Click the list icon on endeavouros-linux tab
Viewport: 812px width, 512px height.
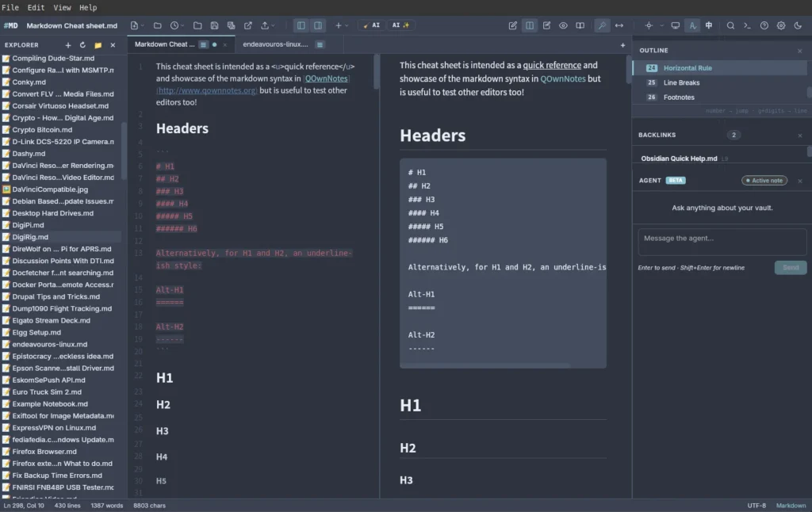(x=320, y=44)
